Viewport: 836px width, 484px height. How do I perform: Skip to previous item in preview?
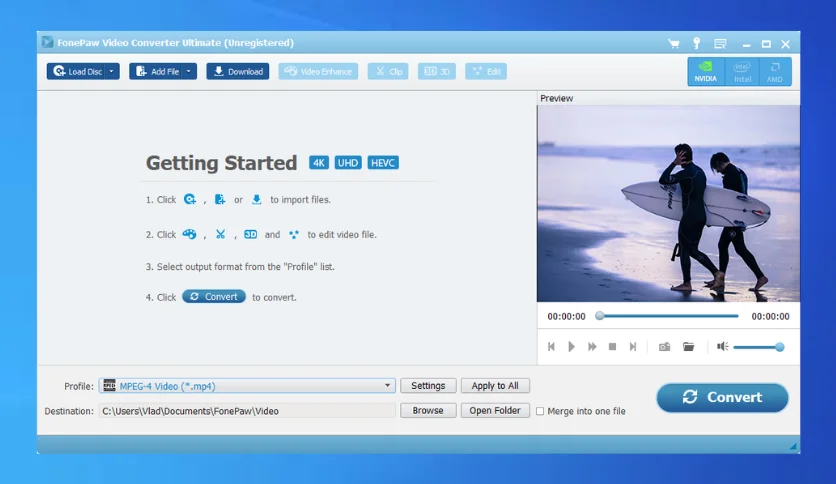[551, 347]
